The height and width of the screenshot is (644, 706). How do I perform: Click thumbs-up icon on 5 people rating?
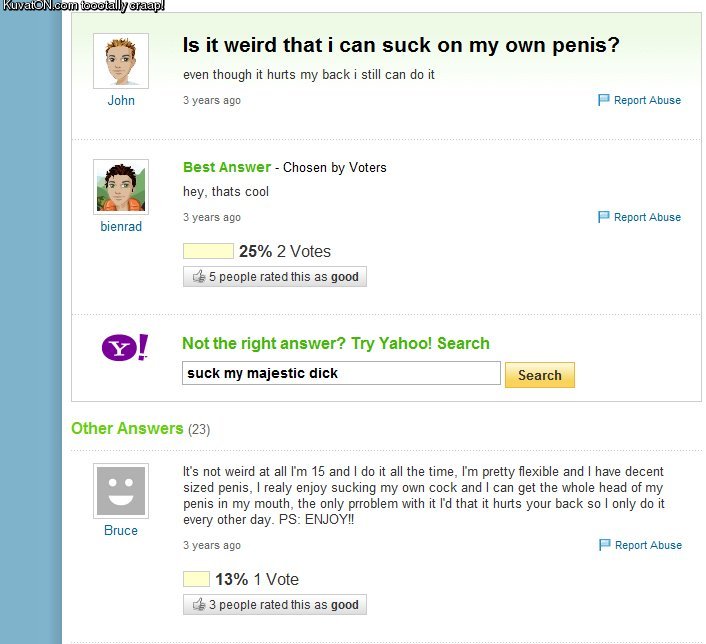pyautogui.click(x=198, y=277)
